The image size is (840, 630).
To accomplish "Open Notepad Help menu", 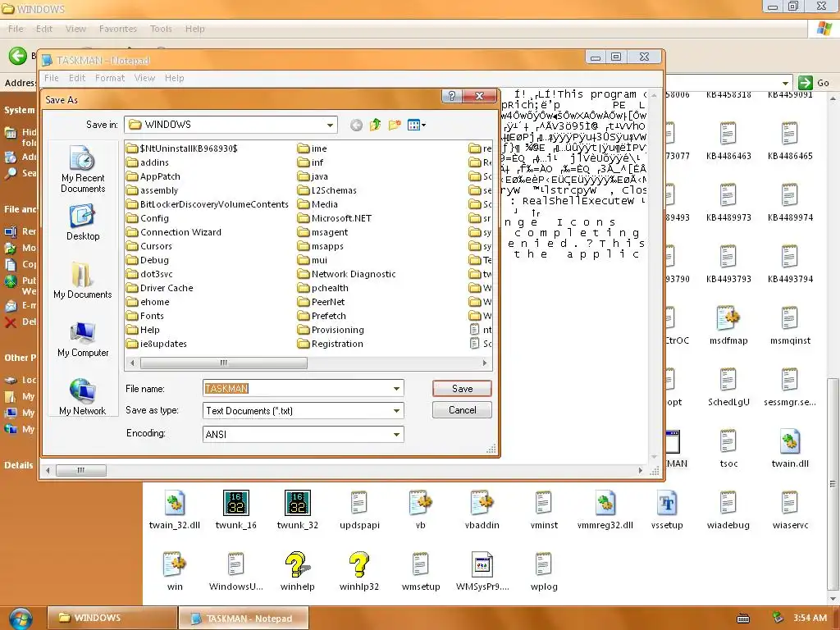I will click(174, 78).
